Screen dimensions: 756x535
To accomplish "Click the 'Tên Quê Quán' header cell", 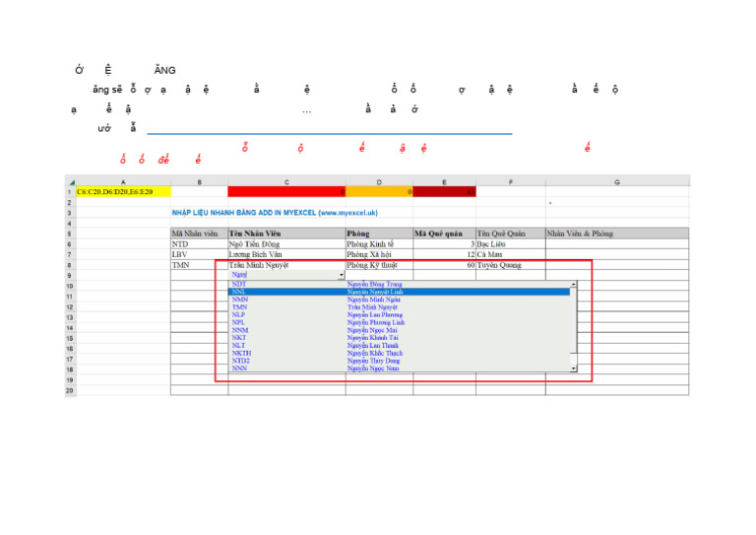I will [x=511, y=234].
